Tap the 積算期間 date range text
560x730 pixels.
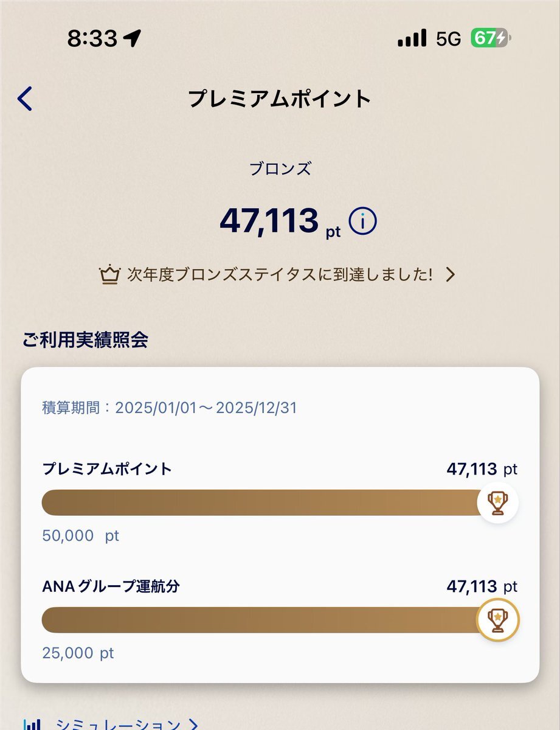[170, 408]
